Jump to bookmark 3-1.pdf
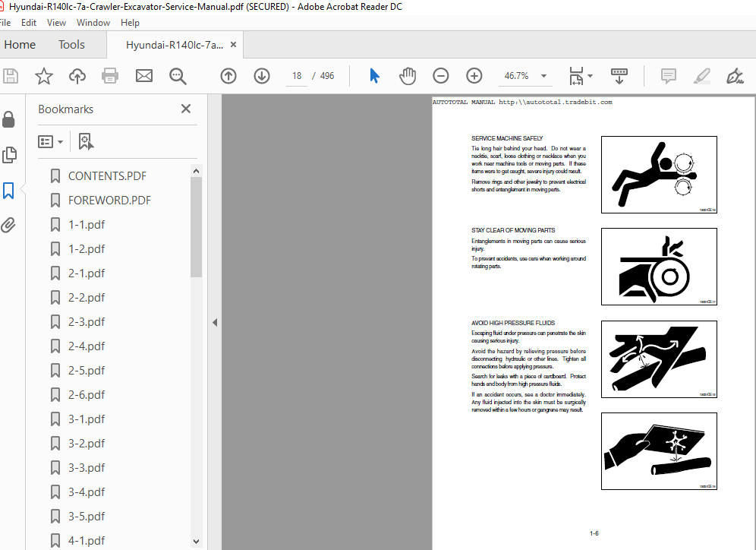756x550 pixels. point(87,419)
